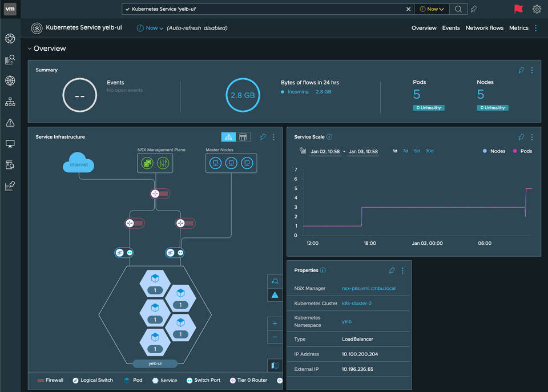Select the top pod hexagon

tap(155, 284)
